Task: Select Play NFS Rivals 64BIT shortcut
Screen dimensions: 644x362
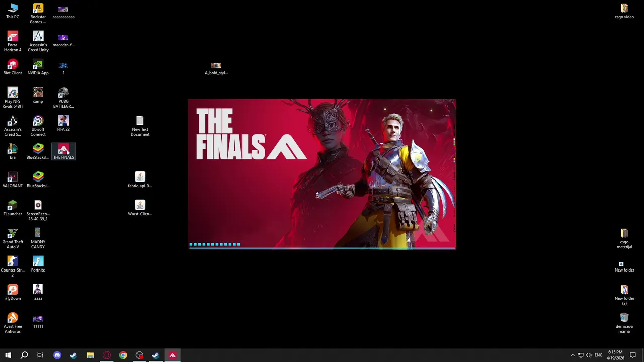Action: [x=13, y=98]
